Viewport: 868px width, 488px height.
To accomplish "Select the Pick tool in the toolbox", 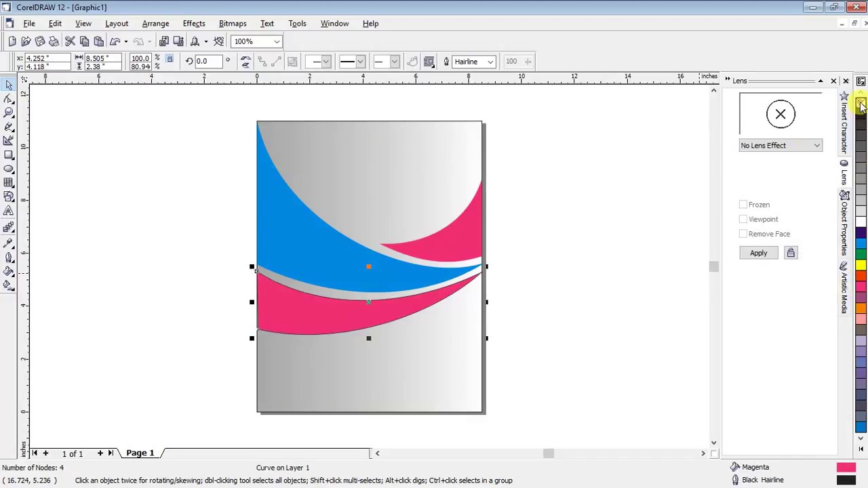I will click(x=9, y=85).
